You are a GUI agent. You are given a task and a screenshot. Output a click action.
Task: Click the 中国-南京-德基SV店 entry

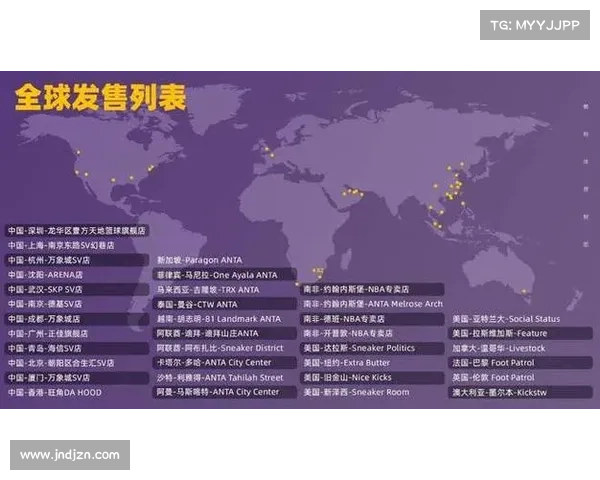click(x=45, y=304)
